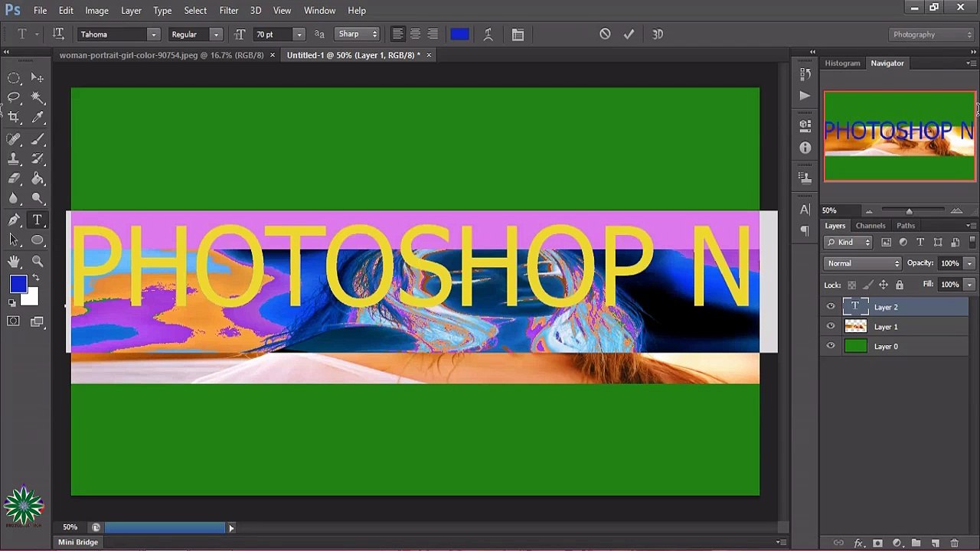This screenshot has height=551, width=980.
Task: Hide Layer 0 visibility eye
Action: click(831, 347)
